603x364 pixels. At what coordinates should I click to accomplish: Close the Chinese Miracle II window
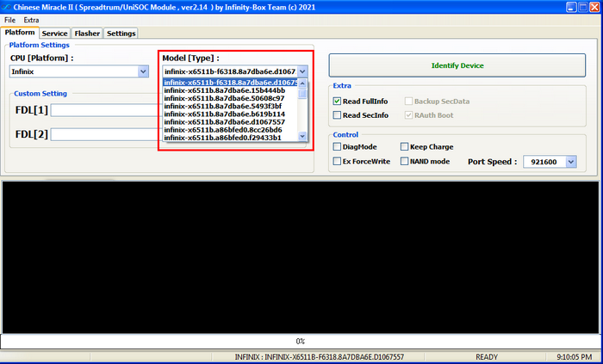[594, 7]
